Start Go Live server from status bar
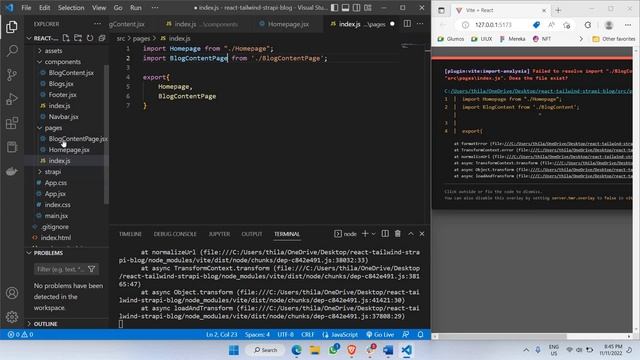640x360 pixels. 380,334
